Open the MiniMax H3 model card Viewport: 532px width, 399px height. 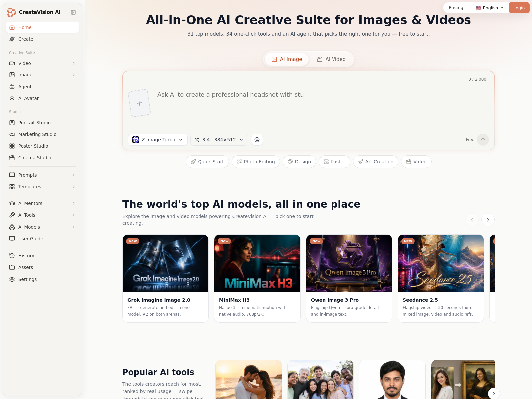(257, 279)
